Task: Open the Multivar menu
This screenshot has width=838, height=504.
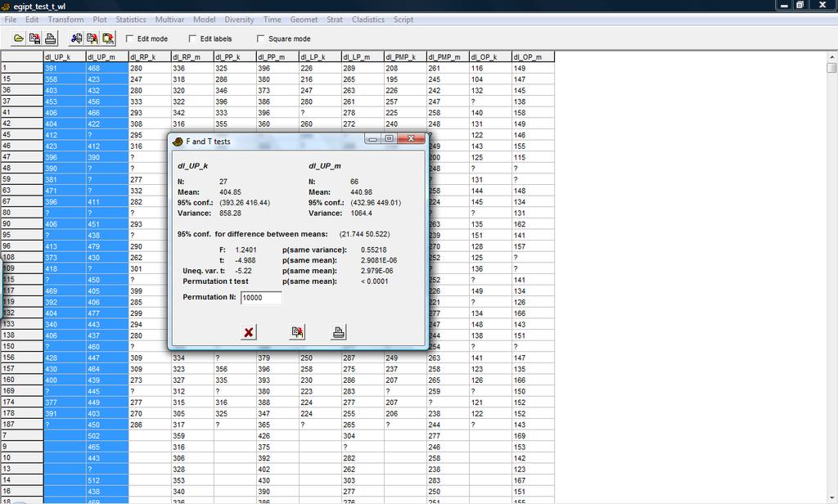Action: point(169,20)
